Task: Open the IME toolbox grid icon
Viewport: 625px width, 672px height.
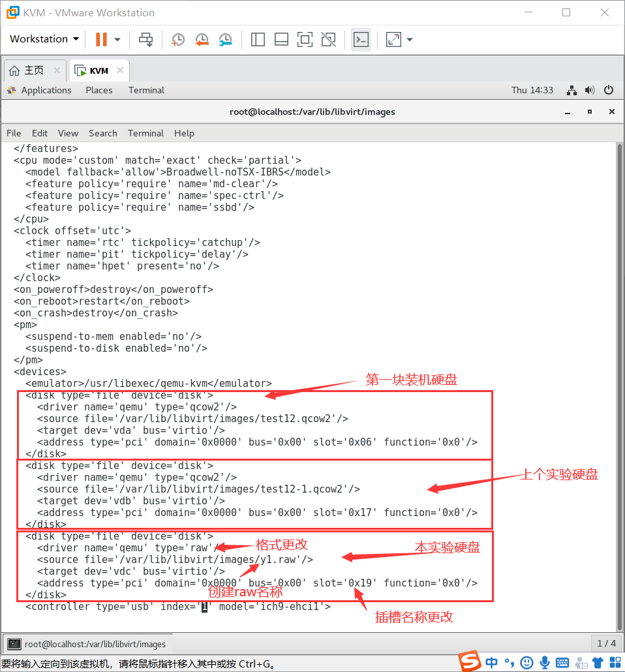Action: [615, 663]
